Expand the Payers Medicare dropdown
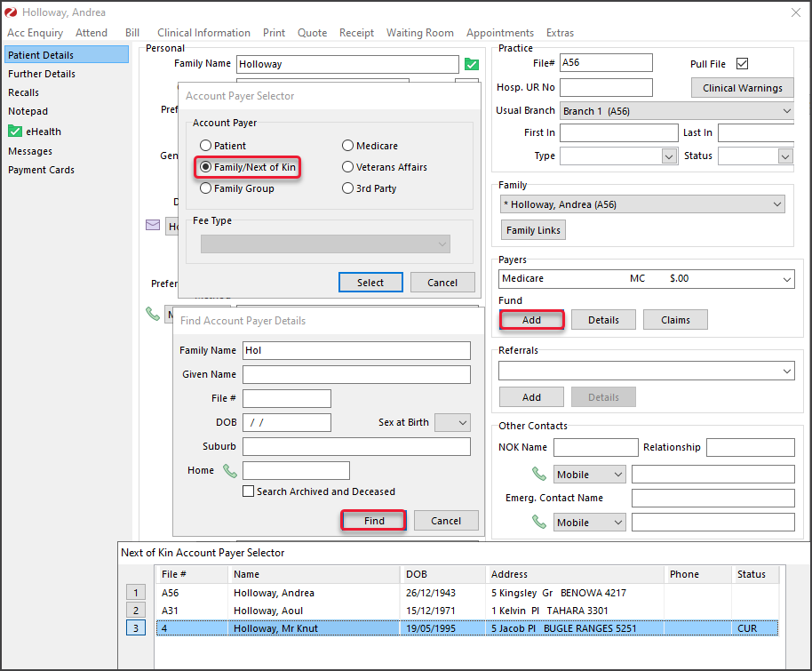812x671 pixels. pyautogui.click(x=786, y=279)
